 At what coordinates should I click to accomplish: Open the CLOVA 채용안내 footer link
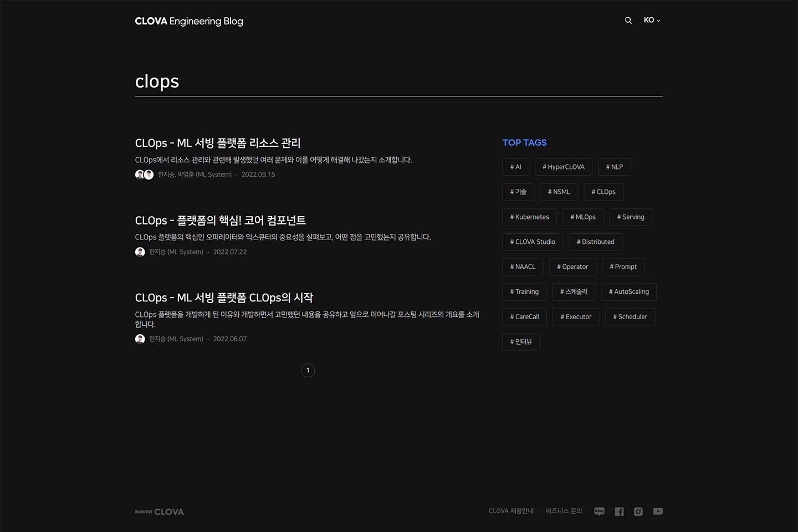click(511, 511)
